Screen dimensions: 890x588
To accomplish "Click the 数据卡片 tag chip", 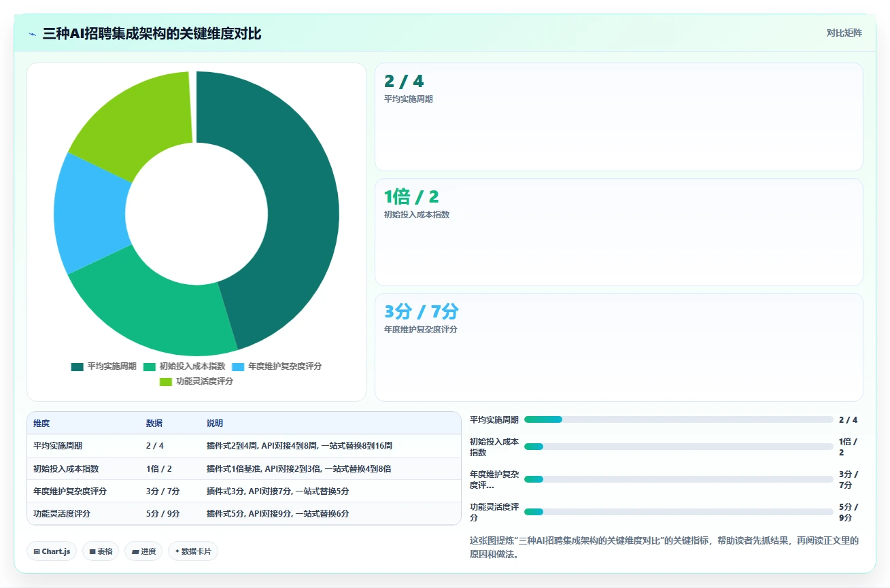I will click(193, 551).
